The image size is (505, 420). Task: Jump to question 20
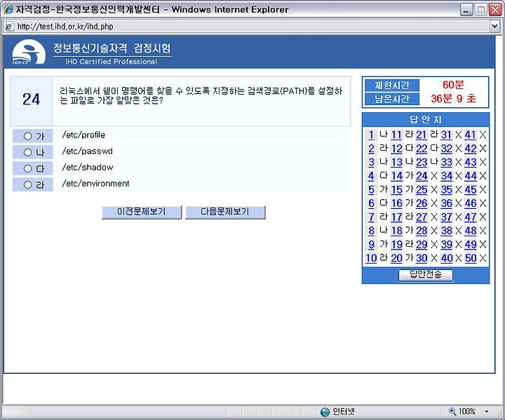(396, 258)
